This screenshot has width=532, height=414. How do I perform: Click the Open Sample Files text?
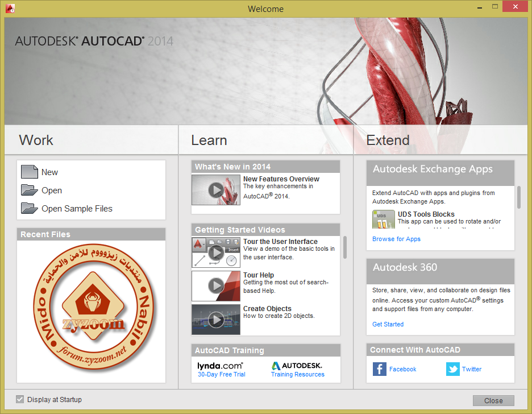77,209
